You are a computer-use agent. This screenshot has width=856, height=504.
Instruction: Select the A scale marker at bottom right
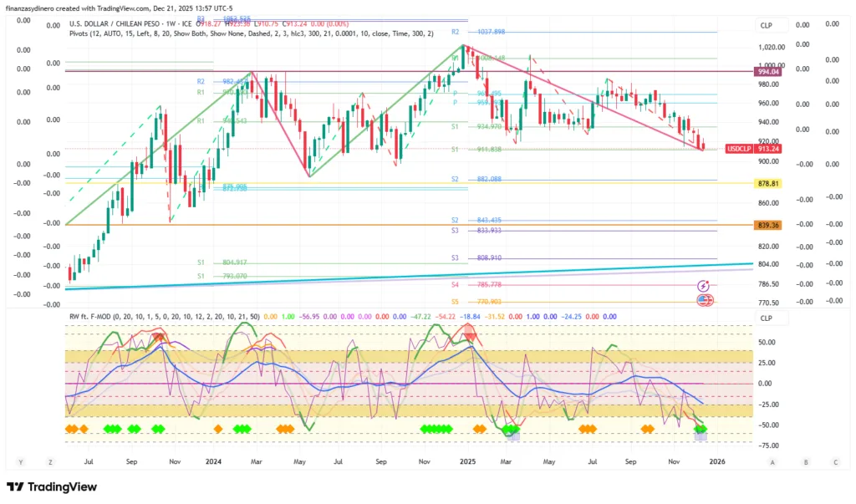point(772,461)
